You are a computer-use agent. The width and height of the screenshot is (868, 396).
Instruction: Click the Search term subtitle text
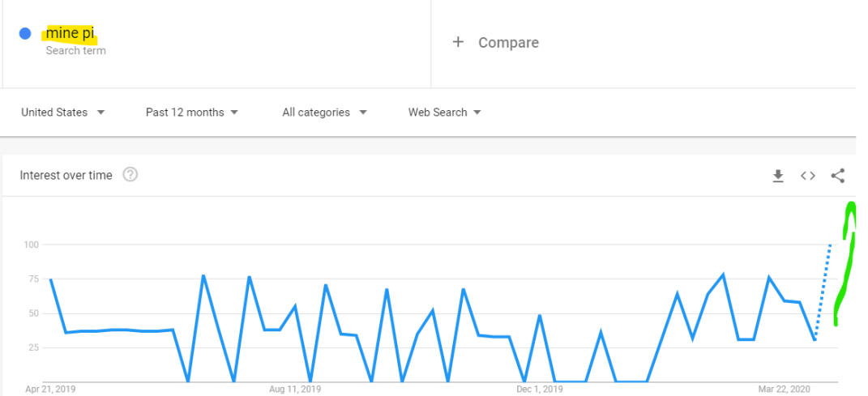[x=75, y=51]
